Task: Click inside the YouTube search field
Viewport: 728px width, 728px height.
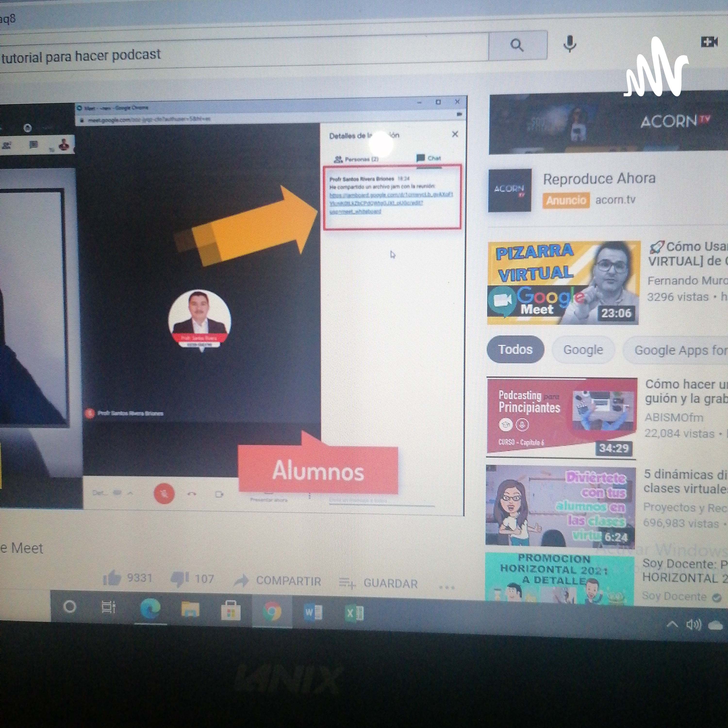Action: click(x=244, y=52)
